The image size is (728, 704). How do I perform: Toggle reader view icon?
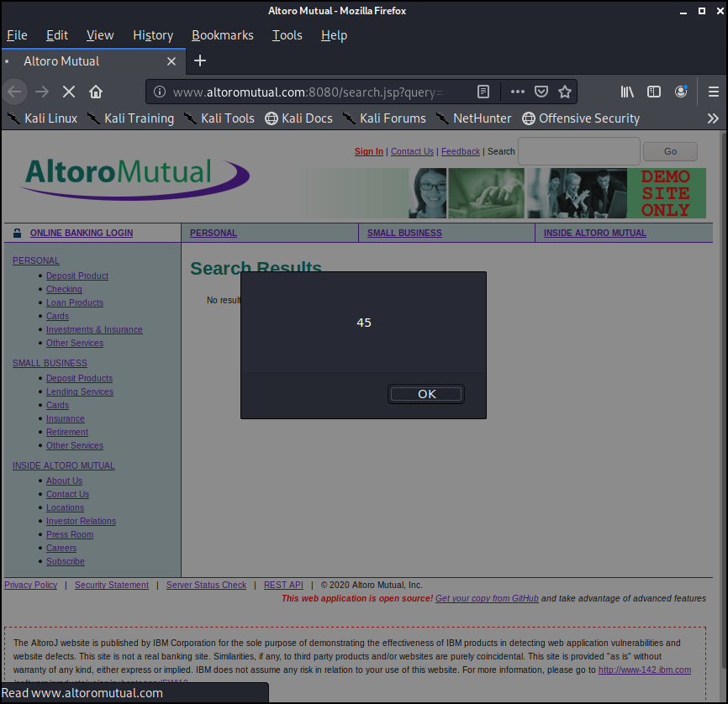[483, 92]
